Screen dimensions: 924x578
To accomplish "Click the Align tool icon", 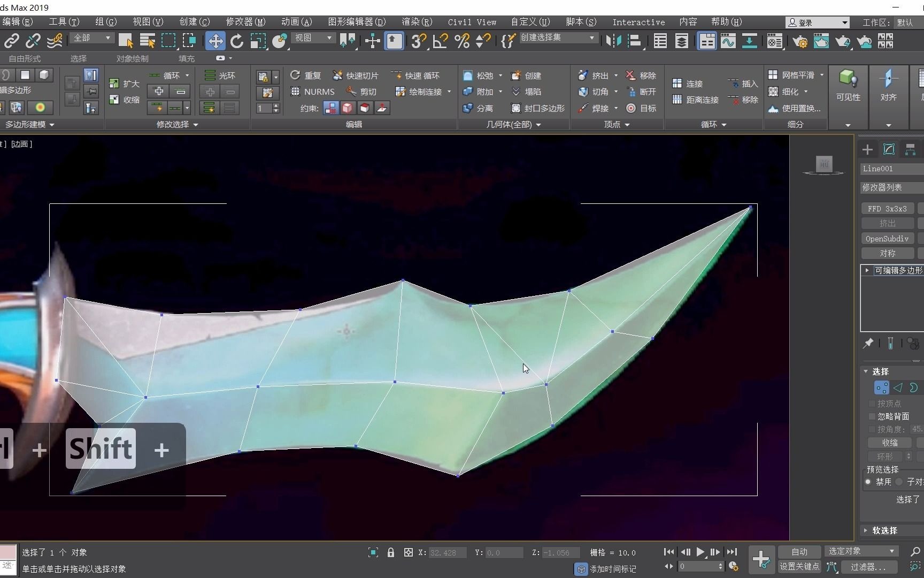I will pos(635,41).
